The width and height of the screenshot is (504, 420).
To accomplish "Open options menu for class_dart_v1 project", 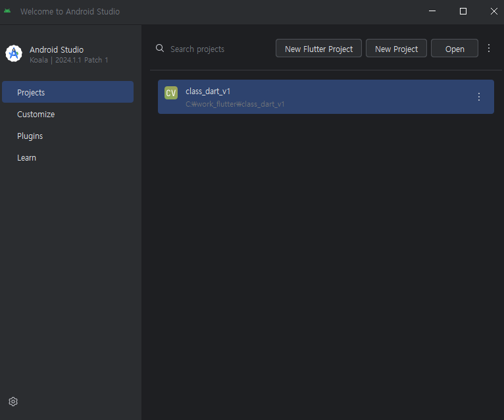I will 479,97.
